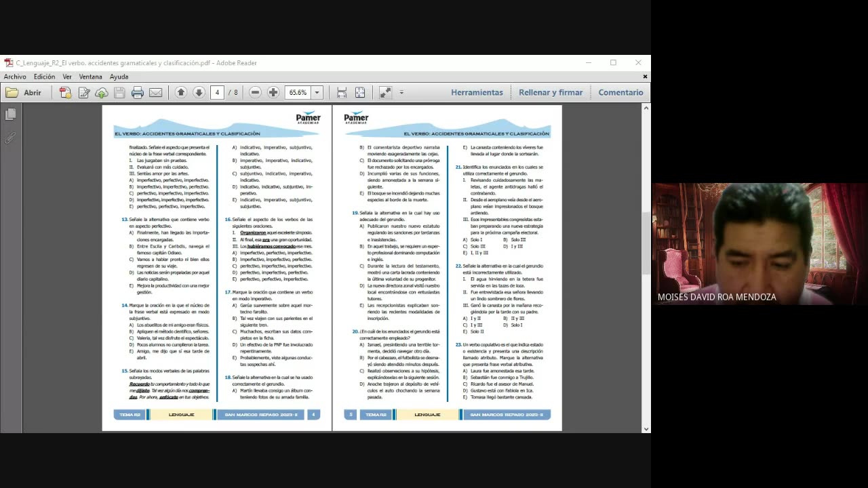
Task: Click the scrollbar up arrow
Action: 646,108
